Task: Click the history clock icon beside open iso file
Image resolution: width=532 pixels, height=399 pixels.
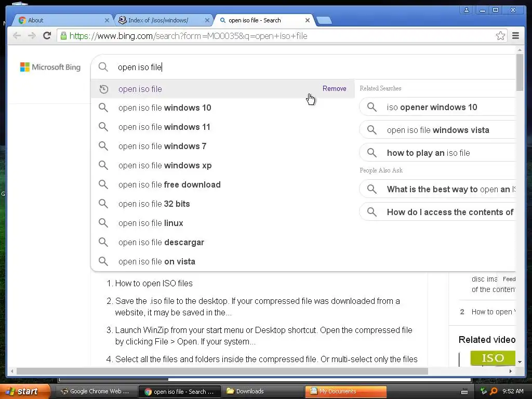Action: pos(103,89)
